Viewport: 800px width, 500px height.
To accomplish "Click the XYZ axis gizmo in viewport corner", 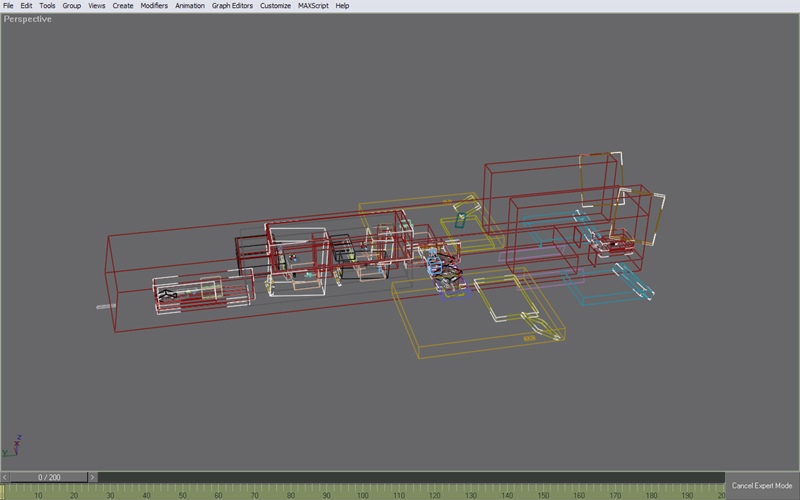I will pyautogui.click(x=14, y=444).
